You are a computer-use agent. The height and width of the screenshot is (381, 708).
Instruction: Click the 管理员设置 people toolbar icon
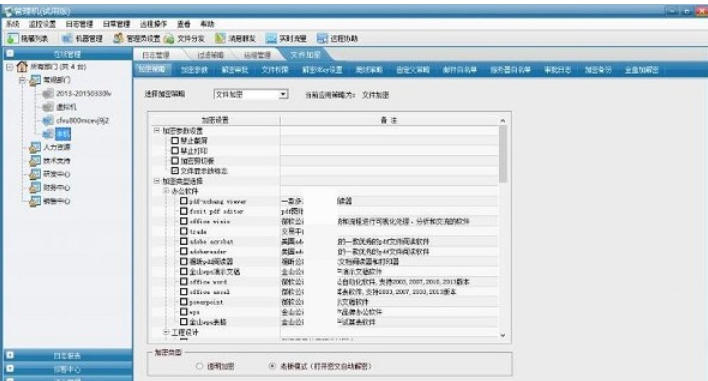pyautogui.click(x=118, y=38)
